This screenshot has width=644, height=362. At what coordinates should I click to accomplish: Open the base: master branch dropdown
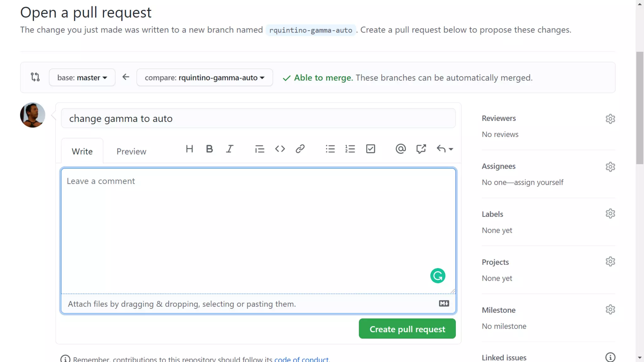(x=82, y=78)
